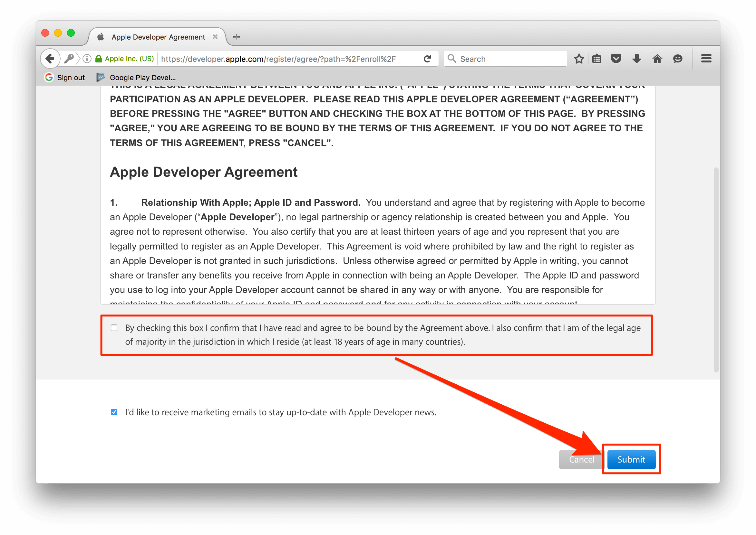Click the Cancel button
This screenshot has width=756, height=535.
[580, 459]
